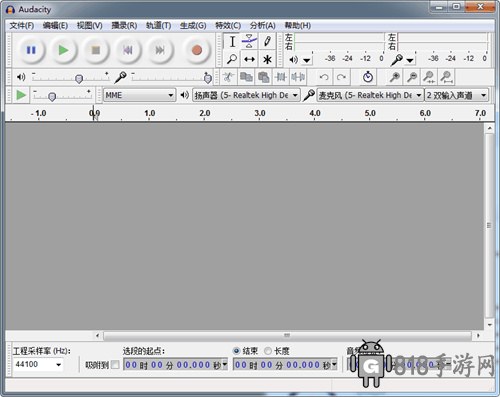500x397 pixels.
Task: Open the 特效(C) menu
Action: 228,25
